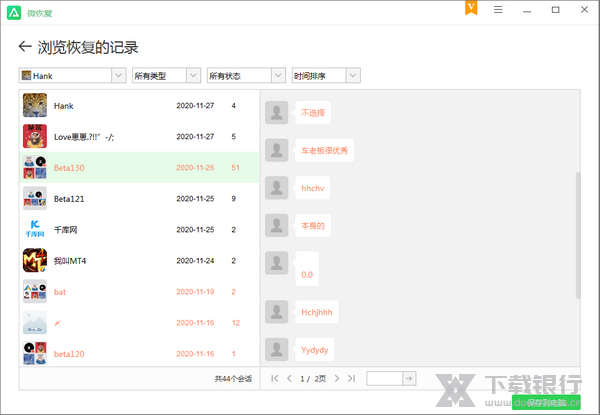Click the 微恢复 app name
The width and height of the screenshot is (600, 415).
(39, 13)
